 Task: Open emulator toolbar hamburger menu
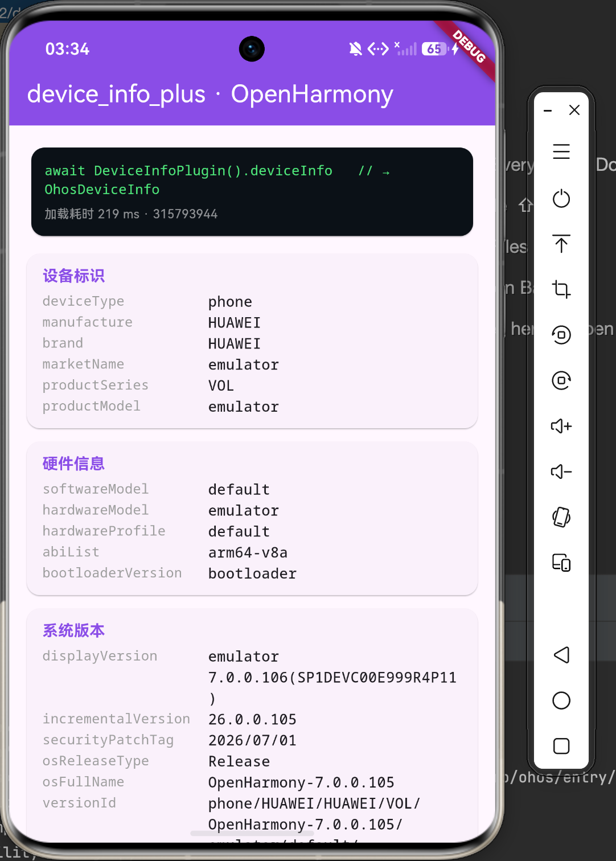pyautogui.click(x=561, y=151)
